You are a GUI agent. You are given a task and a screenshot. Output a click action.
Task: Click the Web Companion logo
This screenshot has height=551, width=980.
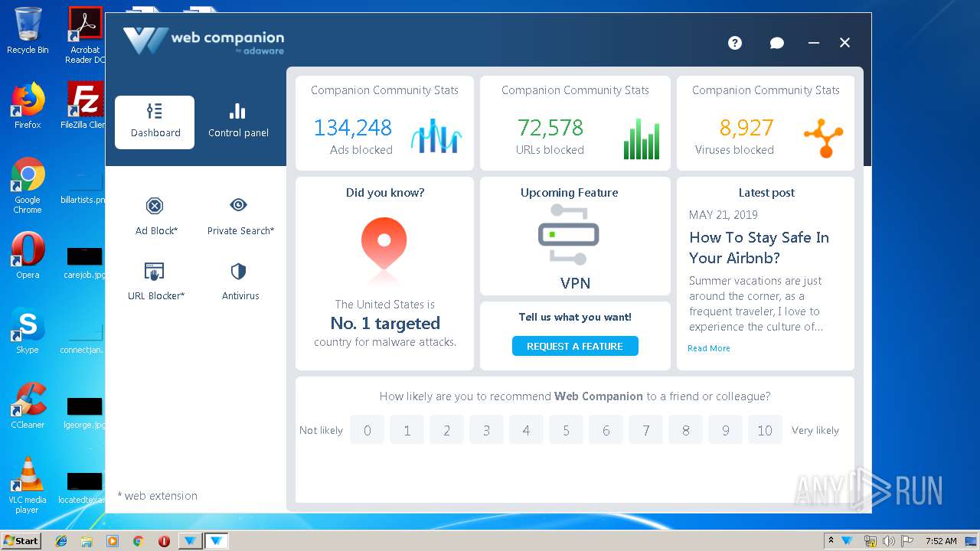(x=204, y=41)
